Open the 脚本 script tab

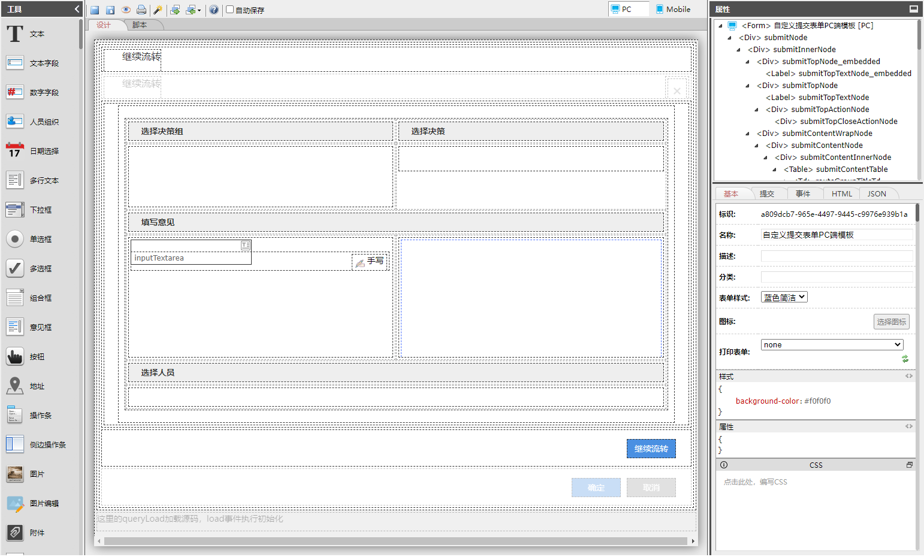(x=140, y=25)
